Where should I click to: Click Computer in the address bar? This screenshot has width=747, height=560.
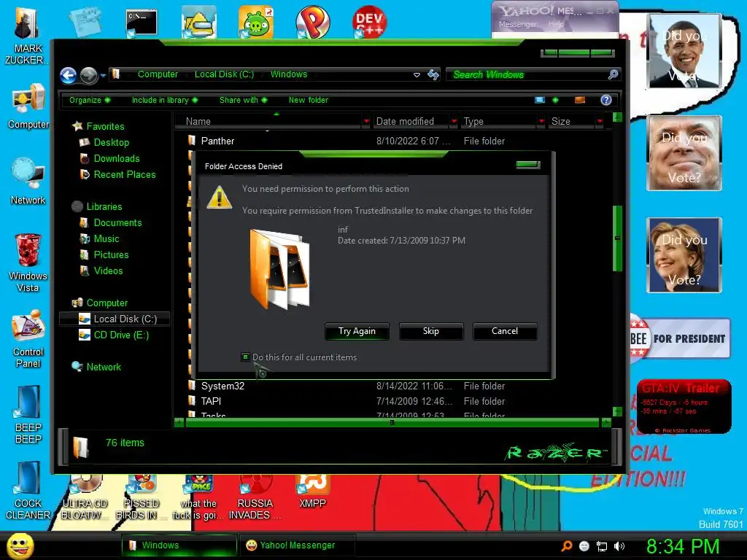click(158, 74)
